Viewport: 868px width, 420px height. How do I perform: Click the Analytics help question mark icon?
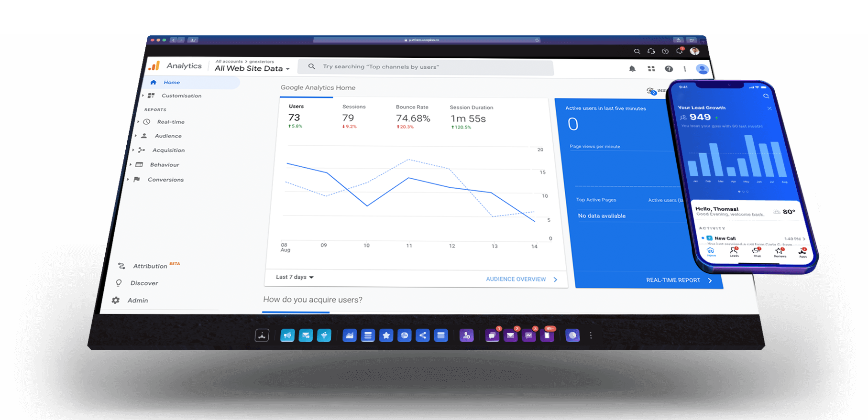669,69
